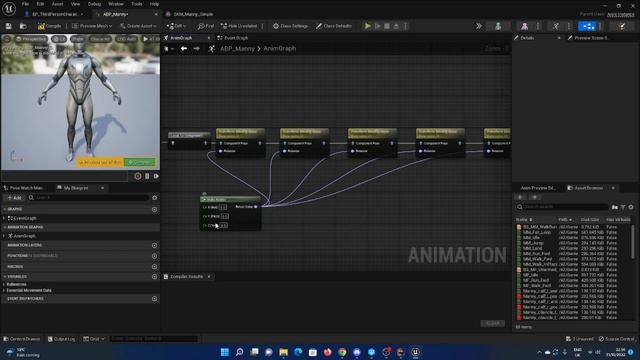Viewport: 640px width, 360px height.
Task: Switch to BP_ThirdPersonCharacter tab
Action: [55, 14]
